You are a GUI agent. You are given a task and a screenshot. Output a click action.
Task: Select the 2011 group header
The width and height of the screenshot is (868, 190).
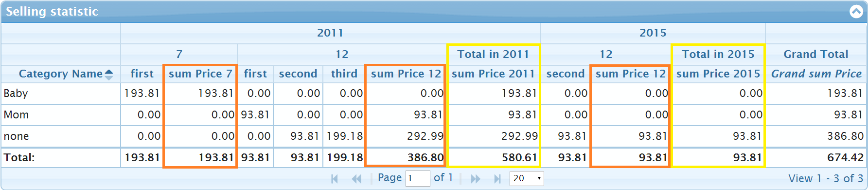[x=330, y=33]
